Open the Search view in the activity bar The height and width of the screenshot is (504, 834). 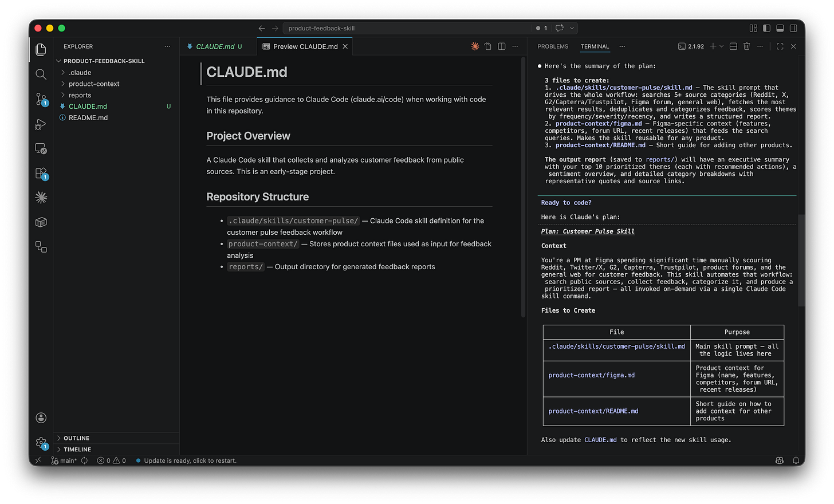coord(41,74)
